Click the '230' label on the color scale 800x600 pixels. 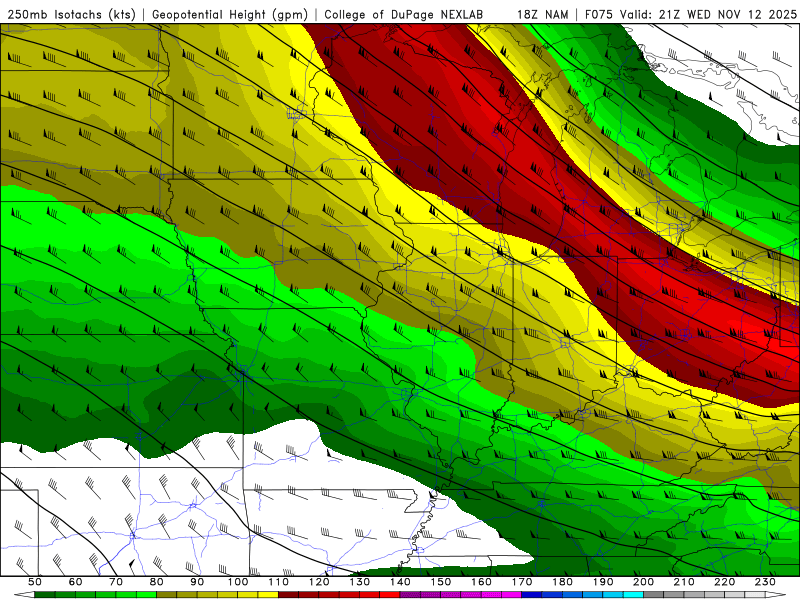tap(765, 582)
